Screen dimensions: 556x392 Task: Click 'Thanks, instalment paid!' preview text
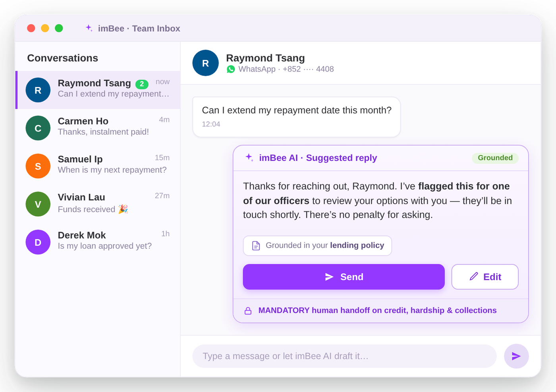[x=103, y=132]
